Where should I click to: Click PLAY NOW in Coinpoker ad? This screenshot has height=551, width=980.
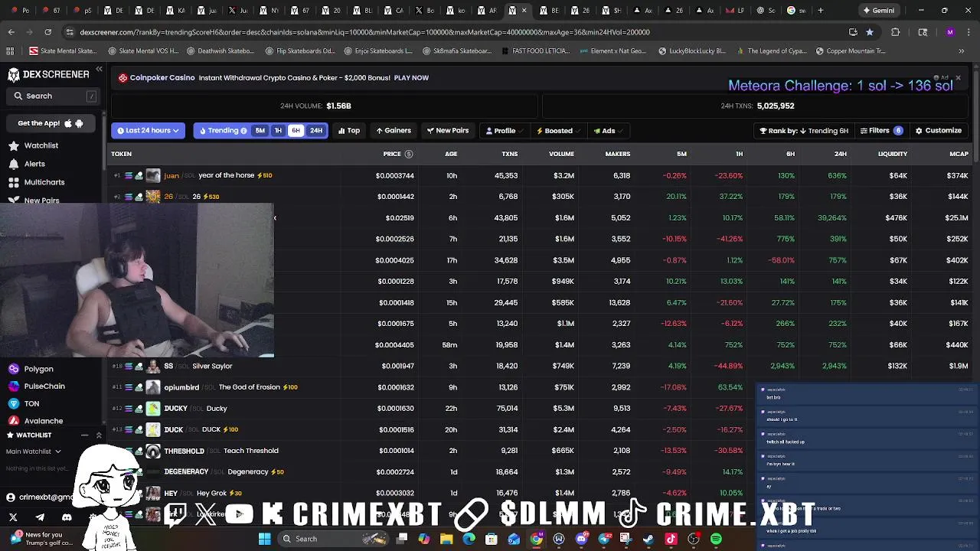click(x=411, y=78)
